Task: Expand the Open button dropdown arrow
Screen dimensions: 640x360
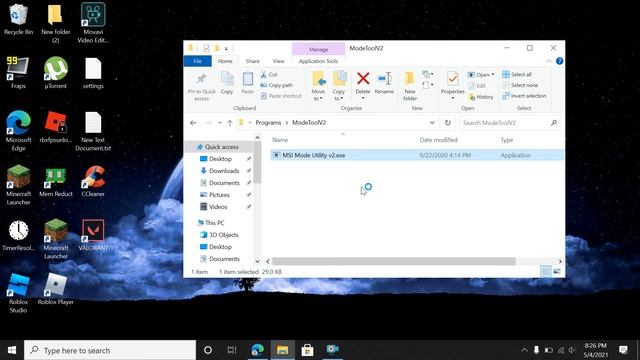Action: (x=493, y=75)
